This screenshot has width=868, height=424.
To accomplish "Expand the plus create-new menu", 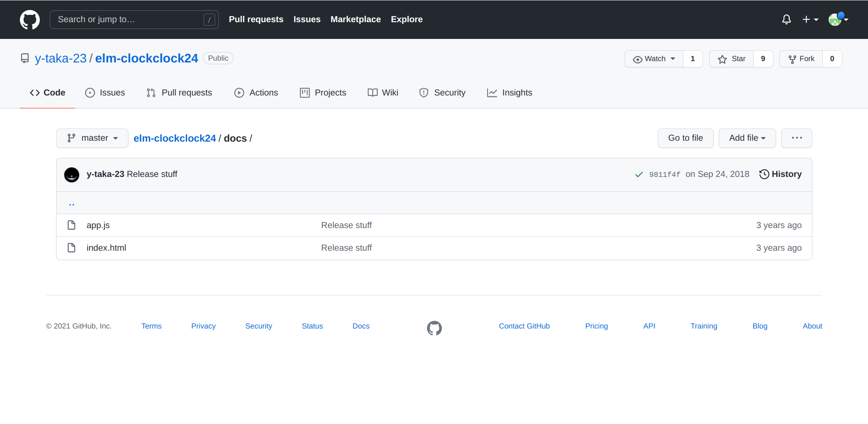I will click(x=810, y=19).
